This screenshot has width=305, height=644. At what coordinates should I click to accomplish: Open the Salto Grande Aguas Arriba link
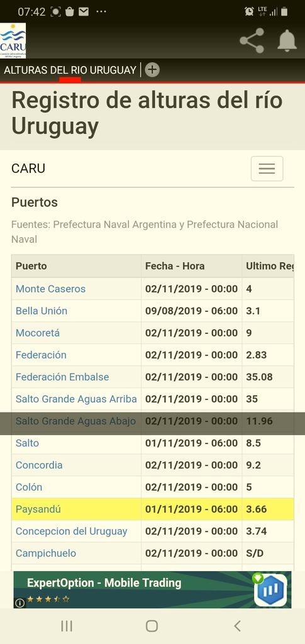click(76, 399)
